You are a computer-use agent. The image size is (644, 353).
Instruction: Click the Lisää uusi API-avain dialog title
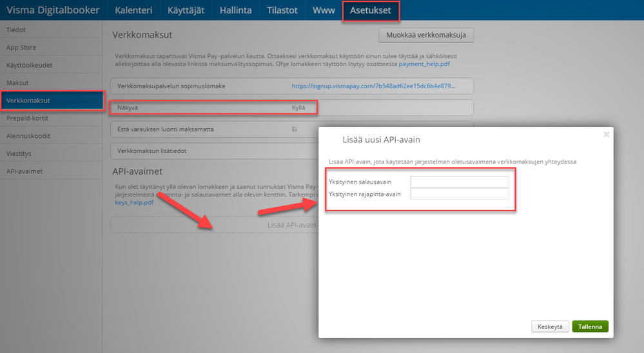[381, 140]
